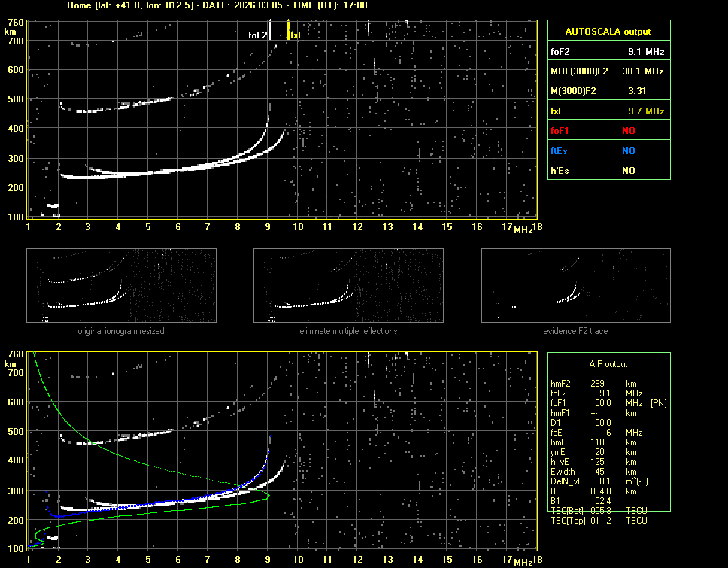The width and height of the screenshot is (728, 568).
Task: Click the yellow fxI marker line
Action: pyautogui.click(x=288, y=32)
